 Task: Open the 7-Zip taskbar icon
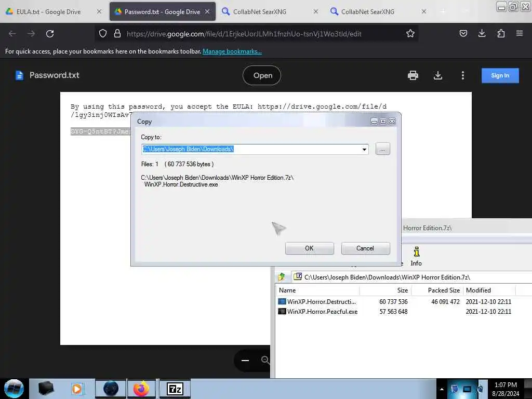click(x=175, y=389)
